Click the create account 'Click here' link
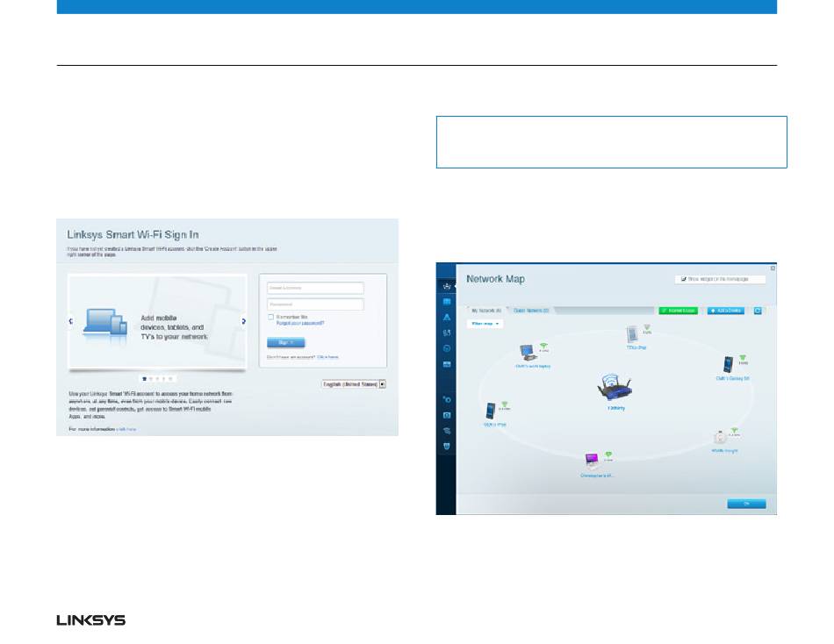Viewport: 834px width, 644px height. [327, 357]
